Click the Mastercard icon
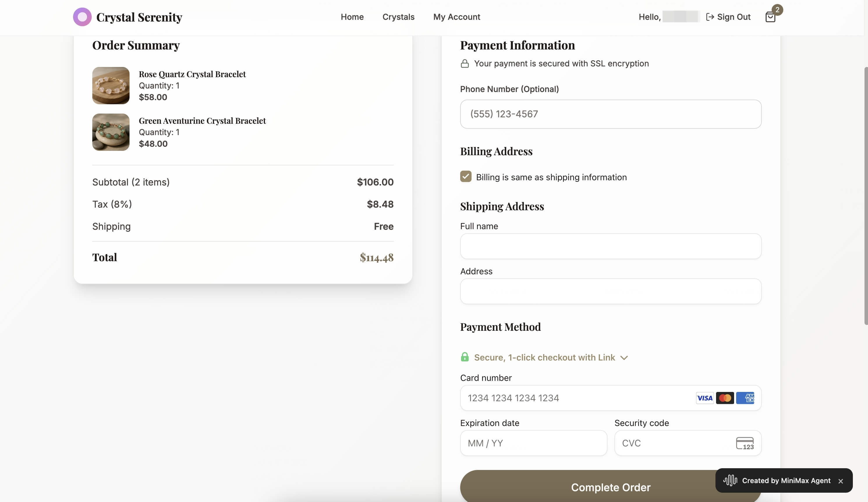This screenshot has width=868, height=502. pos(725,398)
